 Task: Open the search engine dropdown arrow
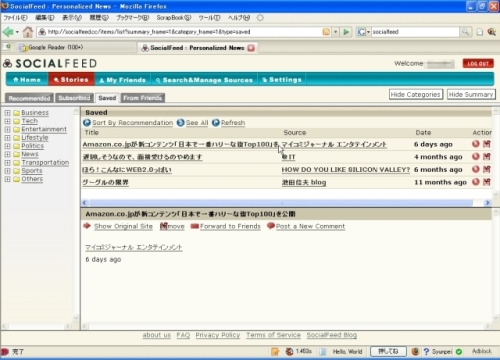(368, 32)
